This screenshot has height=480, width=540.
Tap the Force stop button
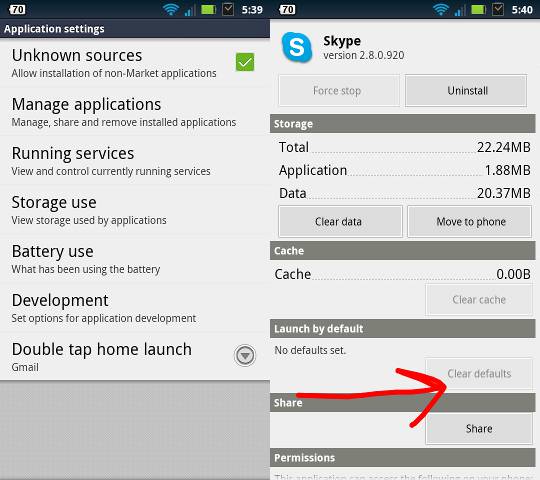pyautogui.click(x=339, y=91)
